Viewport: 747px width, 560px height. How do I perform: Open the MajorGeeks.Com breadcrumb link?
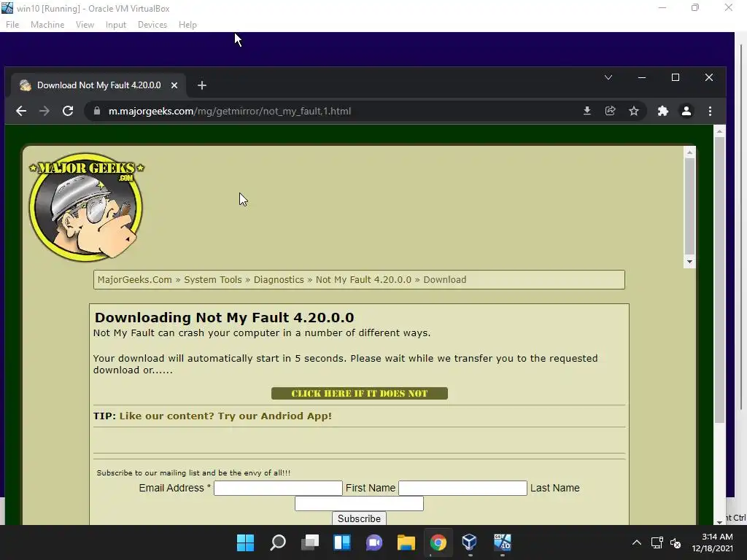[x=134, y=279]
